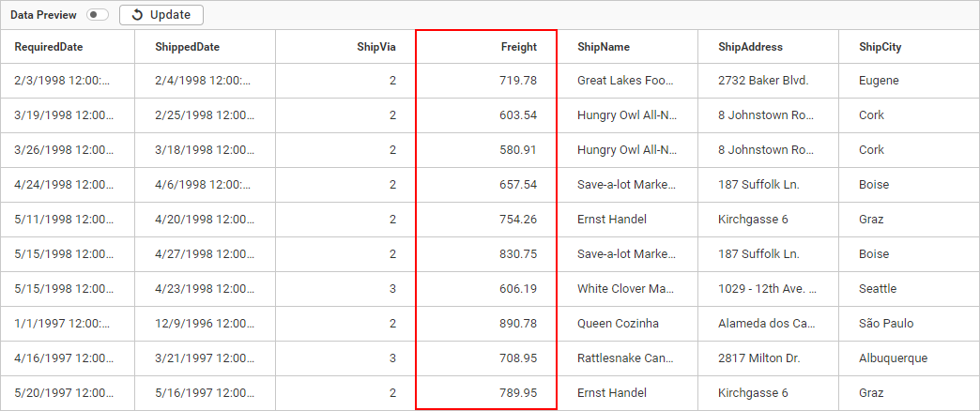This screenshot has width=980, height=411.
Task: Toggle the Data Preview switch
Action: tap(98, 15)
